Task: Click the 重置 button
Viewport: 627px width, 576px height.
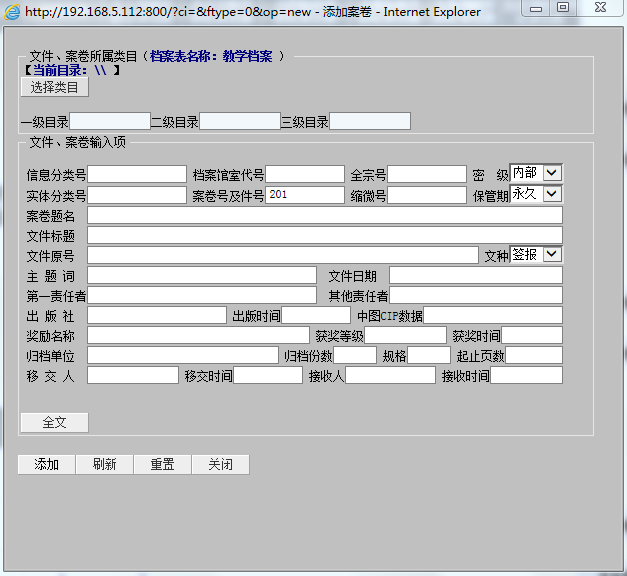Action: point(162,464)
